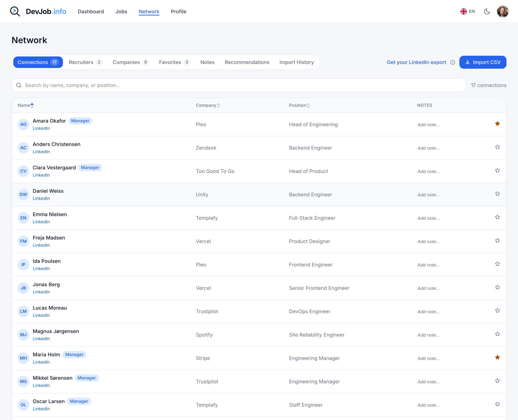Click the Import CSV button
This screenshot has width=518, height=420.
(x=483, y=62)
